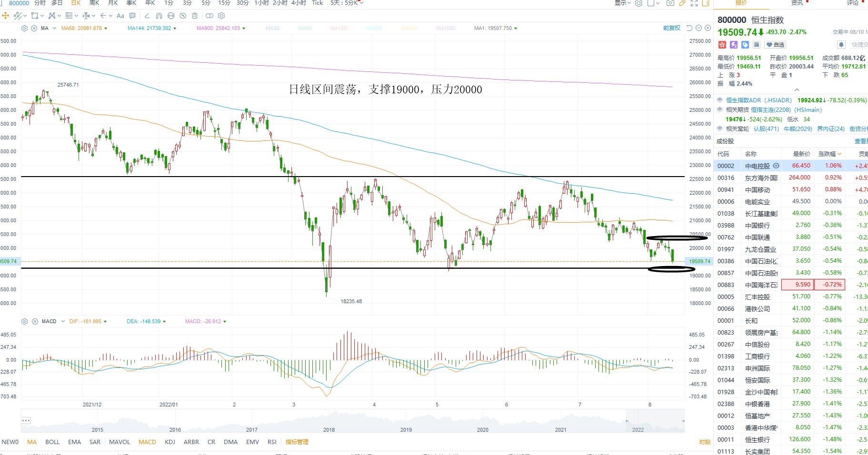The image size is (868, 455).
Task: Click the magnet snap tool icon
Action: (159, 16)
